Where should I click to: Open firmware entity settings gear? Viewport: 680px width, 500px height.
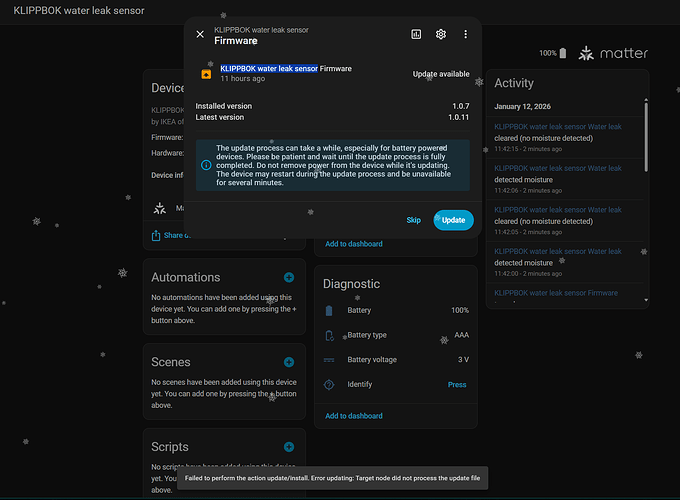[441, 34]
